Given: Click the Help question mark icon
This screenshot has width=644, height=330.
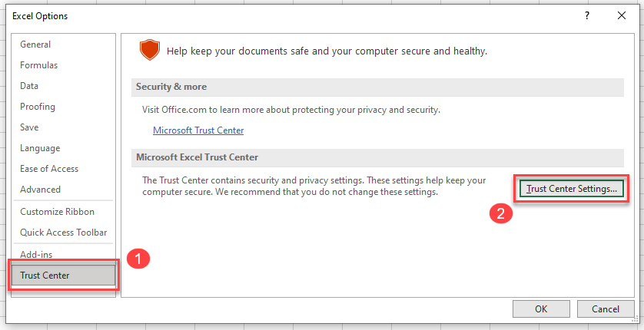Looking at the screenshot, I should pyautogui.click(x=587, y=15).
